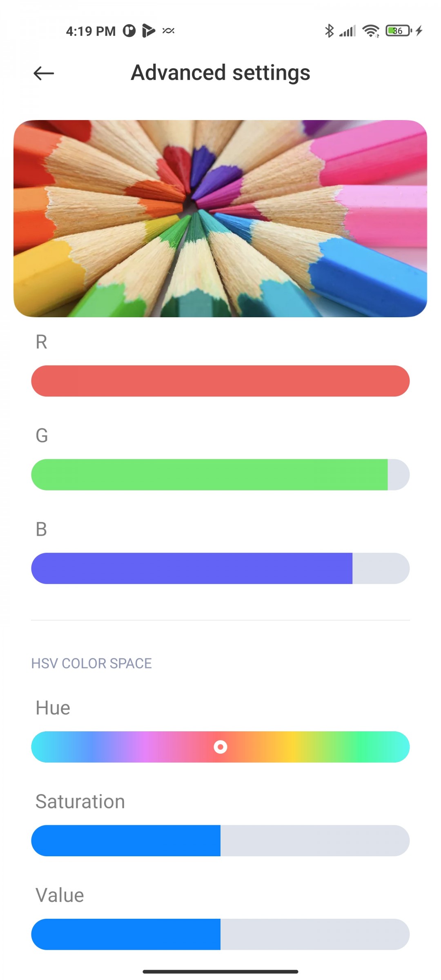The width and height of the screenshot is (441, 980).
Task: Tap the Bluetooth status icon
Action: point(329,31)
